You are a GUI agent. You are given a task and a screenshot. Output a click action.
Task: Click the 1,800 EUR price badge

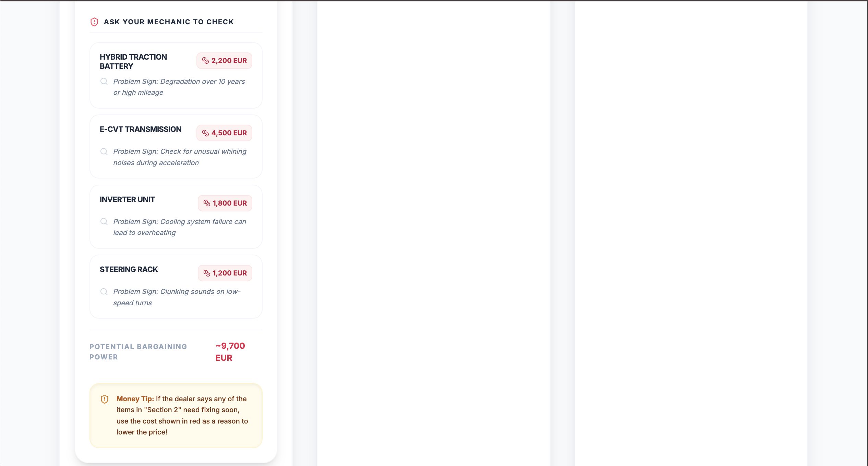click(x=225, y=203)
